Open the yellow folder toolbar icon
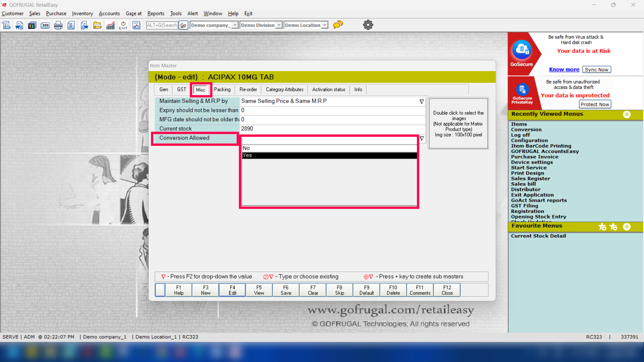The image size is (644, 362). click(x=97, y=25)
